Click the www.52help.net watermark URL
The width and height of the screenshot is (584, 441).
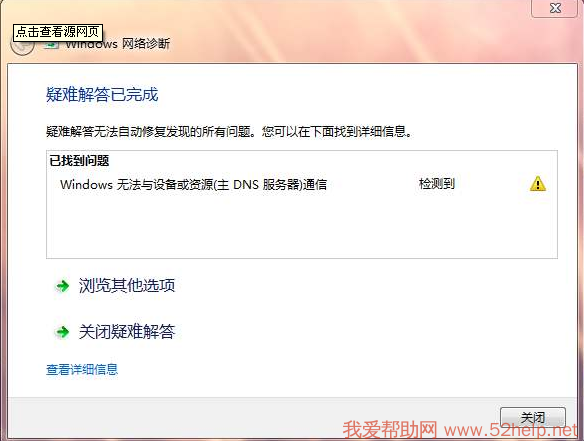[511, 431]
